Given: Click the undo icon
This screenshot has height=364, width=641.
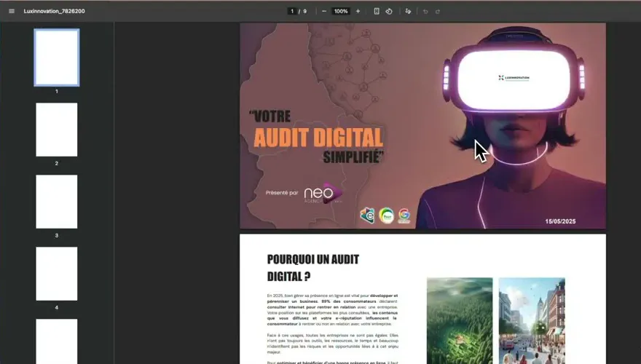Looking at the screenshot, I should tap(425, 11).
